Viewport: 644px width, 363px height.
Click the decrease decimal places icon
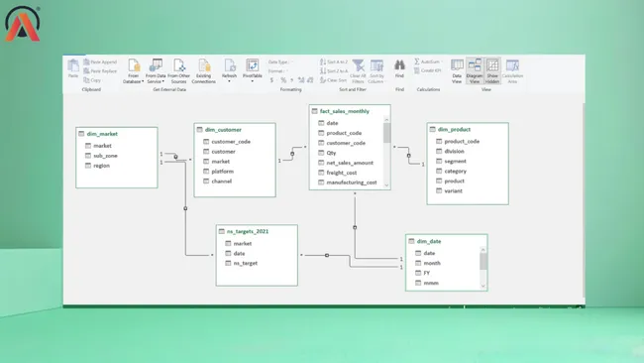coord(310,80)
